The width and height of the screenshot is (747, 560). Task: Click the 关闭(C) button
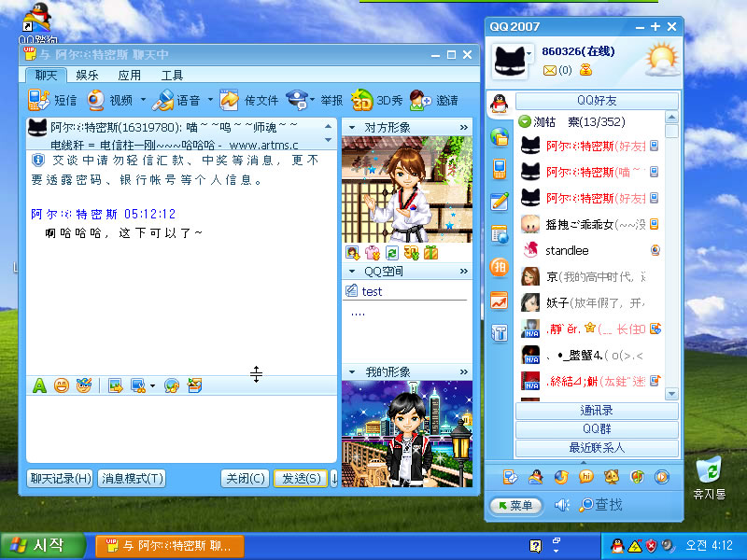pos(246,478)
